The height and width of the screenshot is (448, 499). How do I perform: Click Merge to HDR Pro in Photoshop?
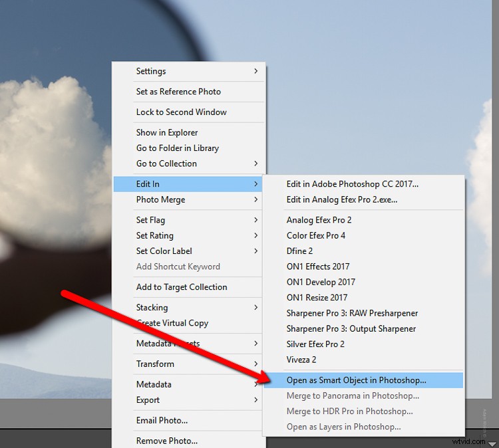click(x=363, y=411)
